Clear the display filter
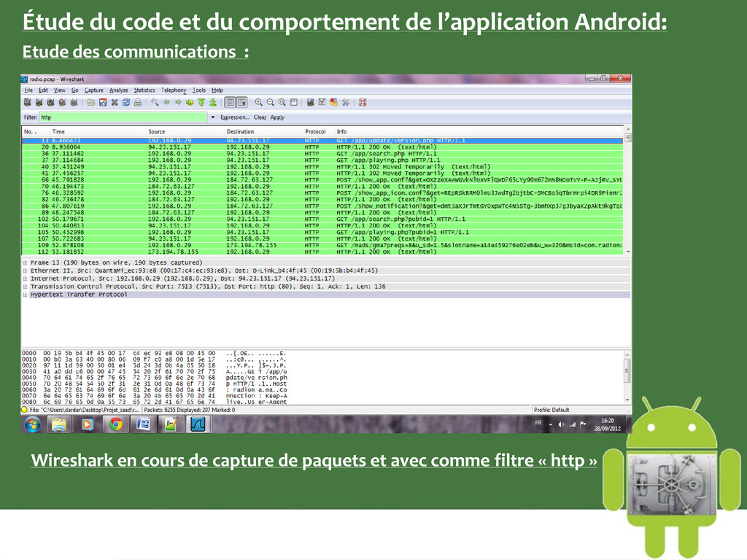Screen dimensions: 747x560 260,117
